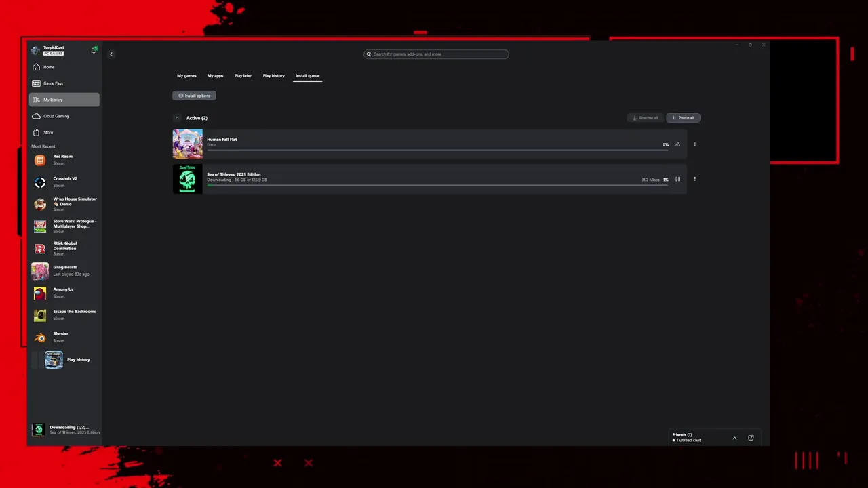The height and width of the screenshot is (488, 868).
Task: Click the search games input field
Action: (436, 54)
